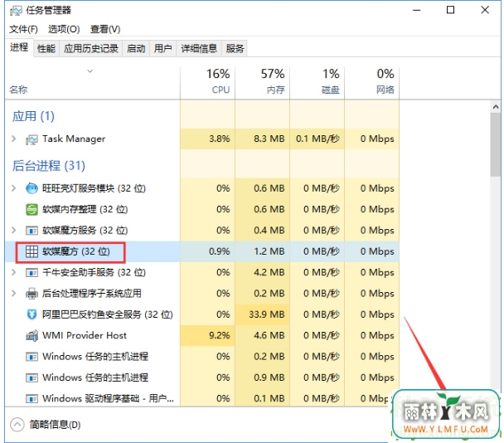Maximize the 任务管理器 window
504x443 pixels.
click(450, 10)
